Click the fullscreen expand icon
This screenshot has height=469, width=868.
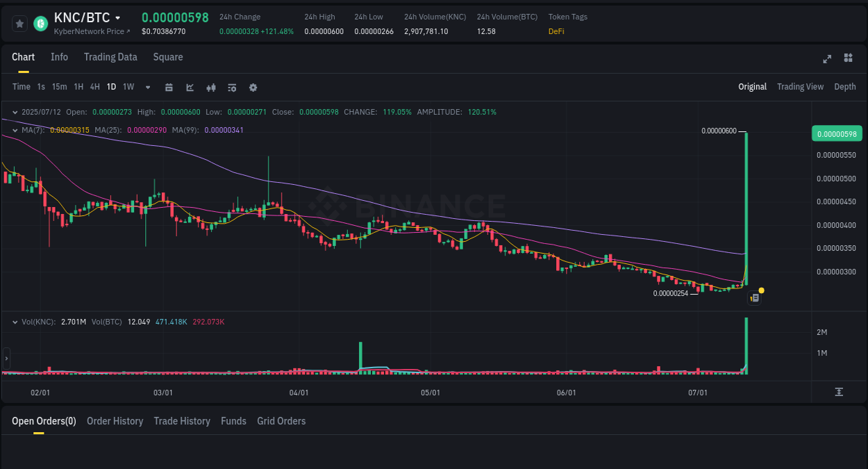[826, 59]
